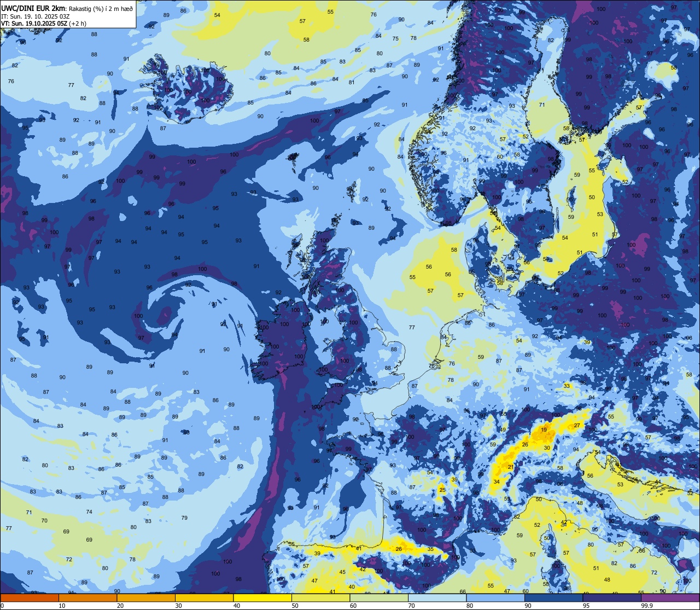Click the '99.9' legend tick label

pyautogui.click(x=647, y=606)
